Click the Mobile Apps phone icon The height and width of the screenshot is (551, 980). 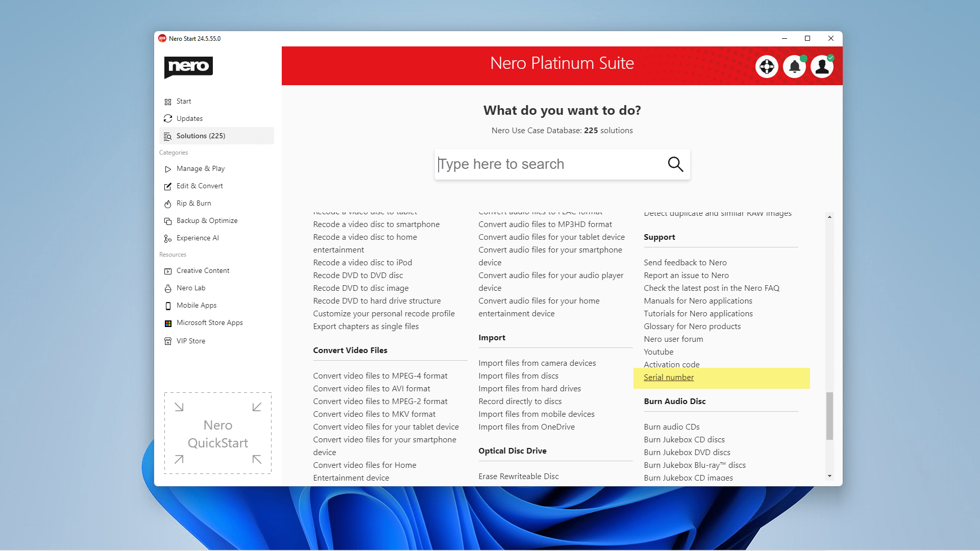(x=168, y=306)
